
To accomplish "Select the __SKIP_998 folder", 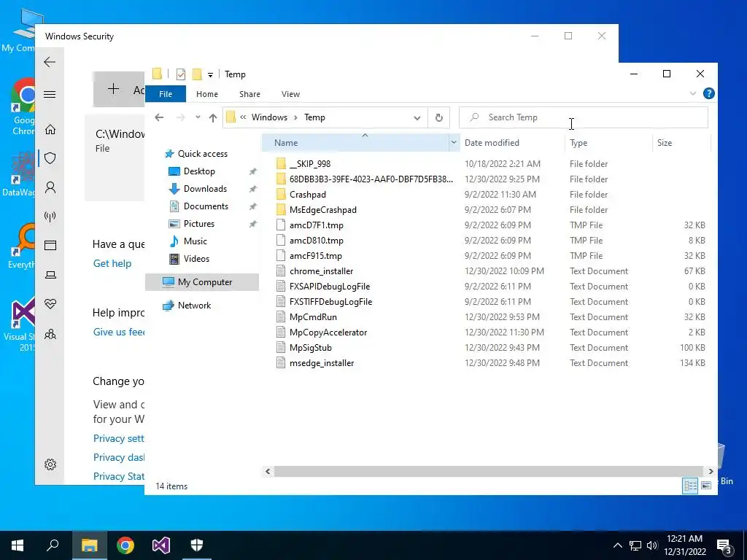I will (309, 164).
